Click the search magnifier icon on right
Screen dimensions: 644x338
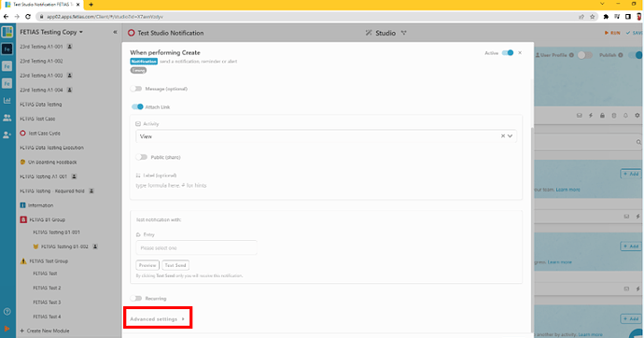(638, 142)
